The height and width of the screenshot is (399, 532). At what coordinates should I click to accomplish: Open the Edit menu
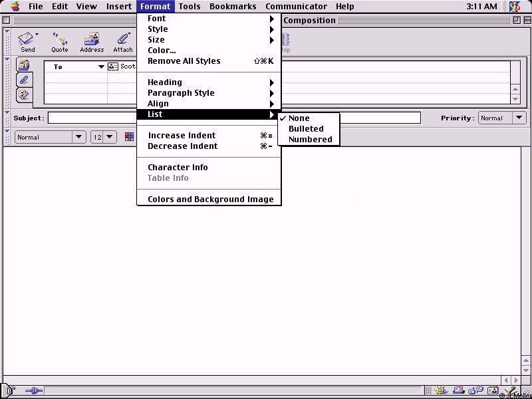(59, 7)
